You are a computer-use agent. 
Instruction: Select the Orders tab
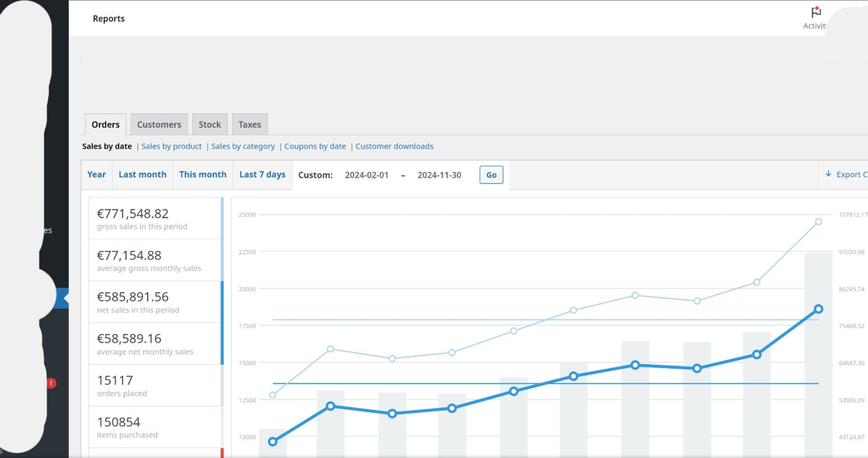[105, 125]
